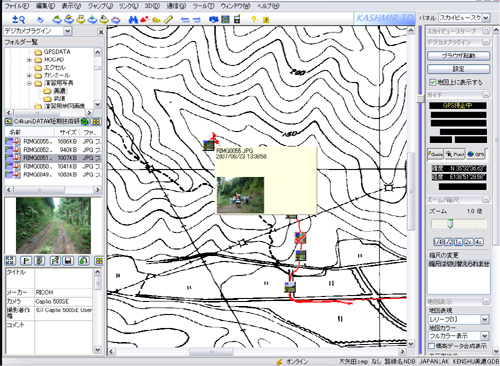Click the binoculars search toolbar icon

coord(133,20)
